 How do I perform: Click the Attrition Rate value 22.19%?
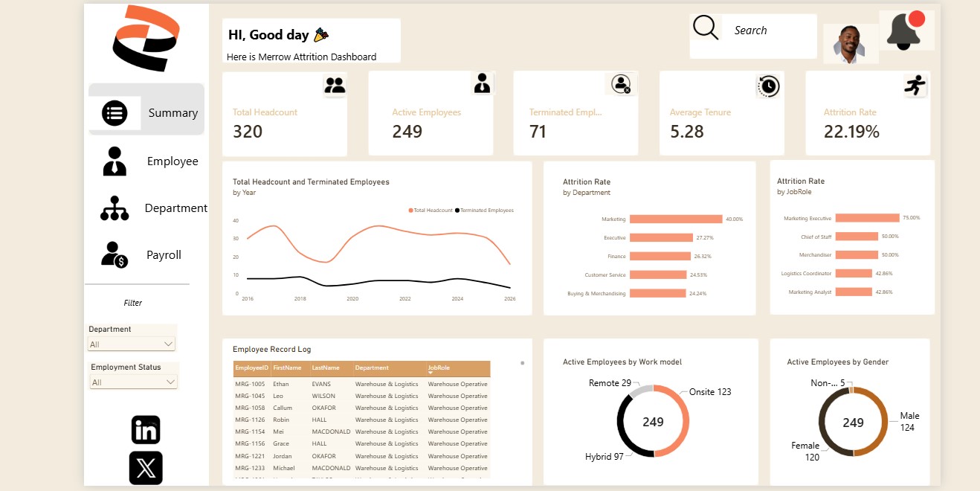[851, 132]
